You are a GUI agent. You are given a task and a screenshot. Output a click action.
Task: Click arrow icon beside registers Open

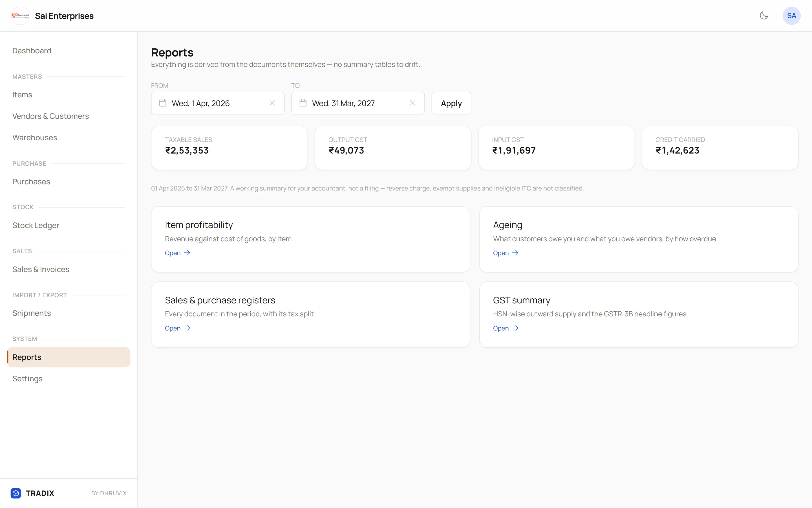pos(187,328)
